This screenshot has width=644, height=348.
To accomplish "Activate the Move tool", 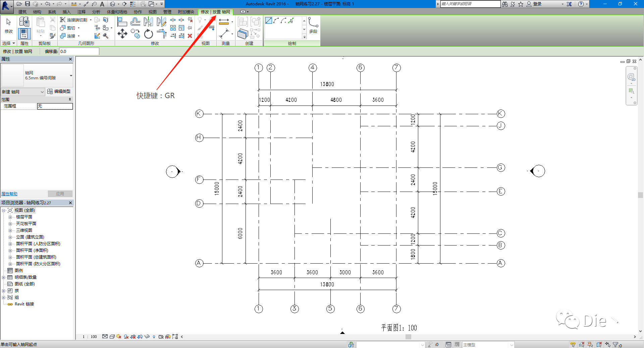I will coord(122,34).
